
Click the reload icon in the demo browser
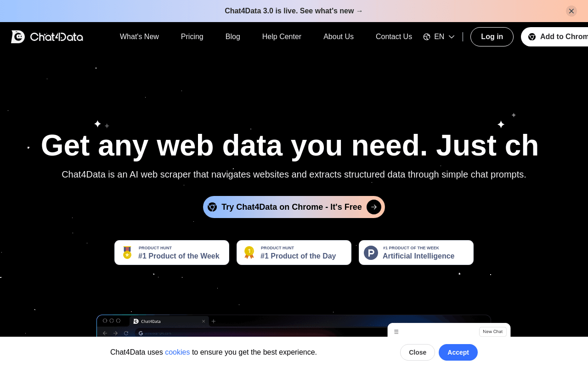[x=126, y=333]
